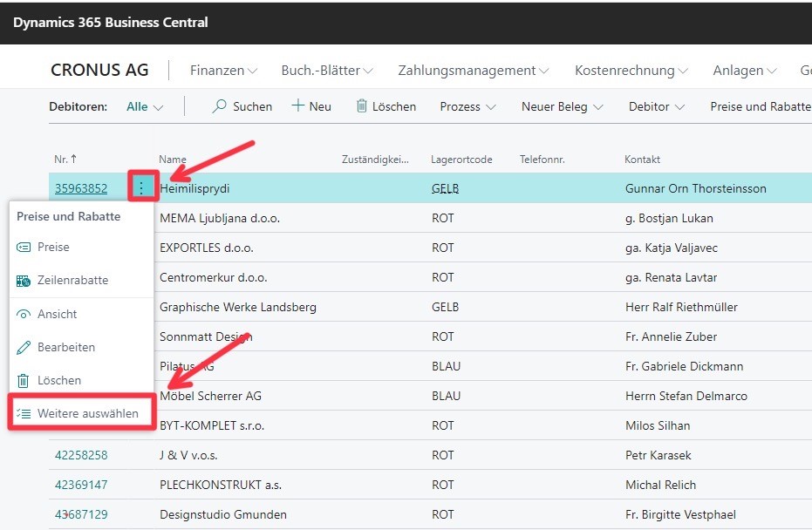Open customer number 42258258 link

[81, 455]
